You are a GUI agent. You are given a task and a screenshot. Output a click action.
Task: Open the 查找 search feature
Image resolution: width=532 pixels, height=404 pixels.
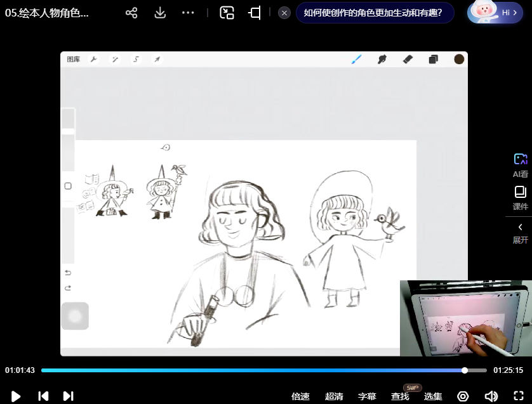400,396
